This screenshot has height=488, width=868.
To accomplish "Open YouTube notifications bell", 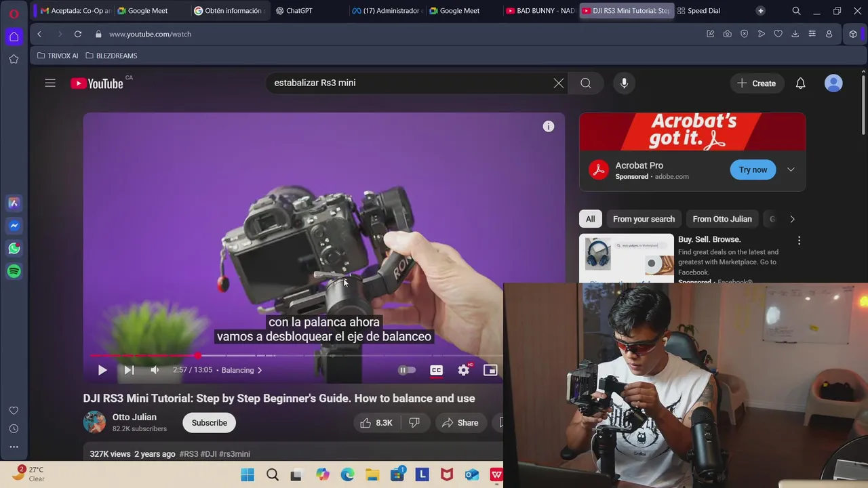I will [800, 83].
